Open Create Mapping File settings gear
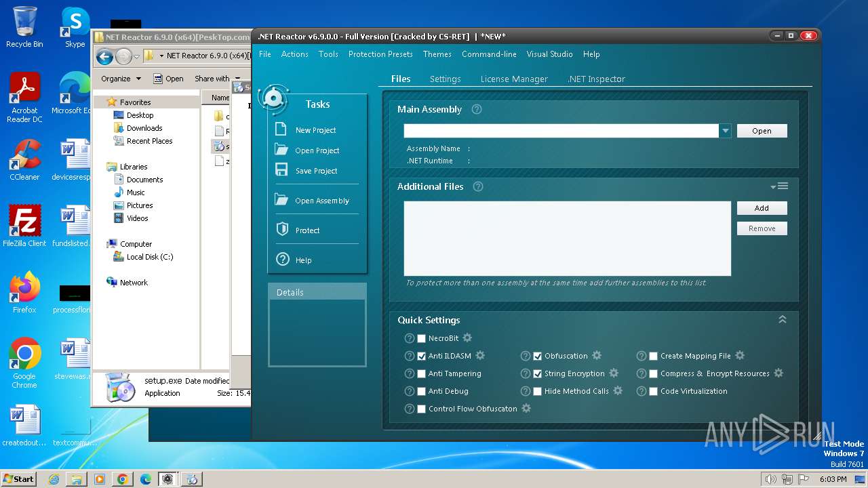The width and height of the screenshot is (868, 488). coord(740,355)
